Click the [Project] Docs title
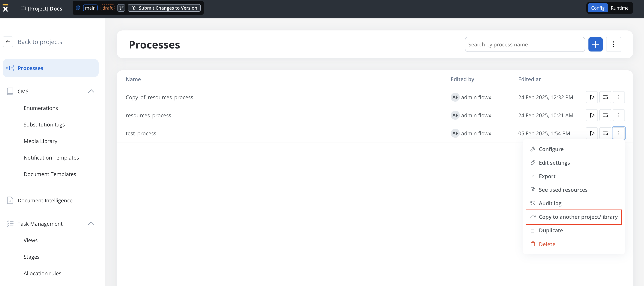Viewport: 644px width, 286px height. coord(45,8)
